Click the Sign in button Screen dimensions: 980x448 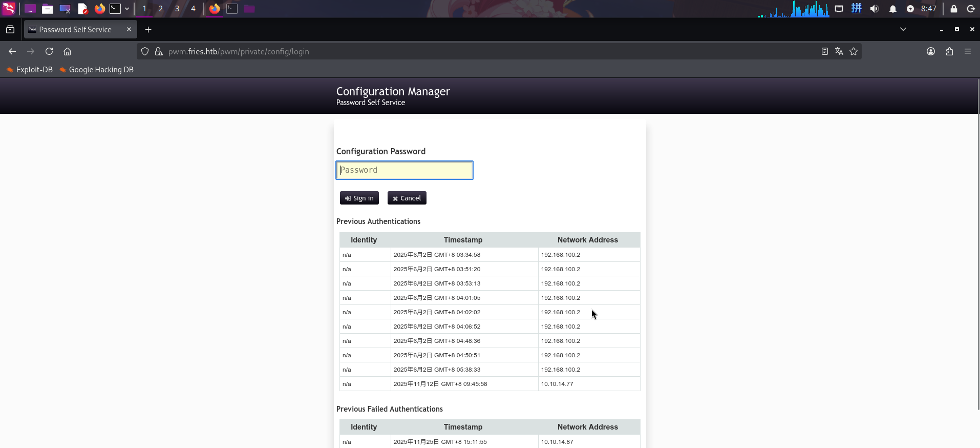(359, 198)
